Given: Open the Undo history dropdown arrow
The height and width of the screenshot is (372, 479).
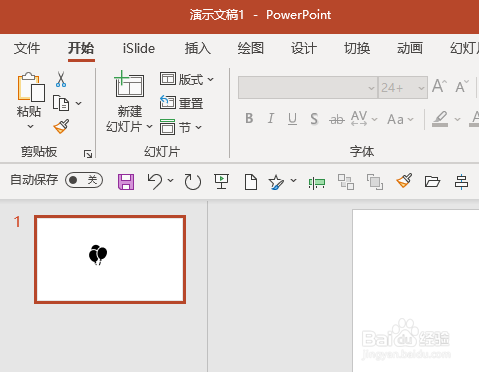Looking at the screenshot, I should point(170,180).
